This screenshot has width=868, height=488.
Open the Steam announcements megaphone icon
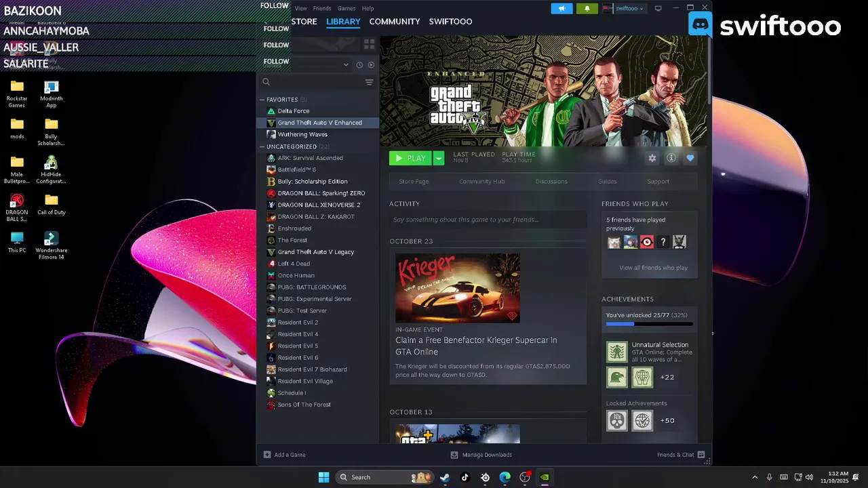561,8
